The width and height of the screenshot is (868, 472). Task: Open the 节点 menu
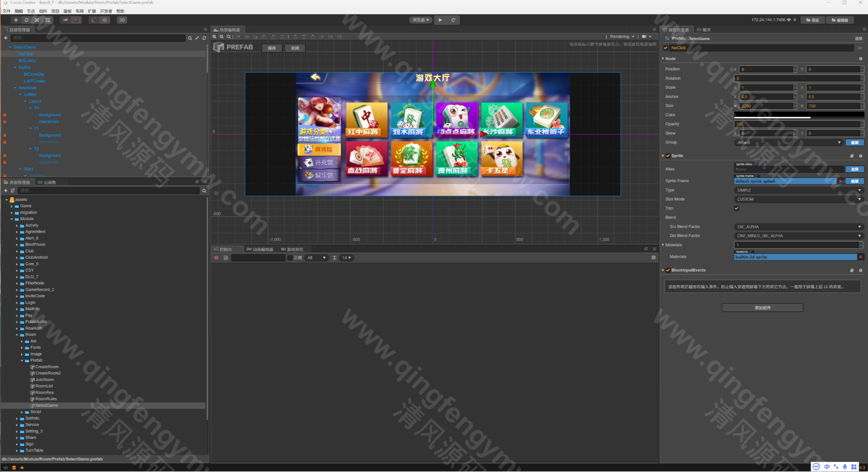(31, 11)
